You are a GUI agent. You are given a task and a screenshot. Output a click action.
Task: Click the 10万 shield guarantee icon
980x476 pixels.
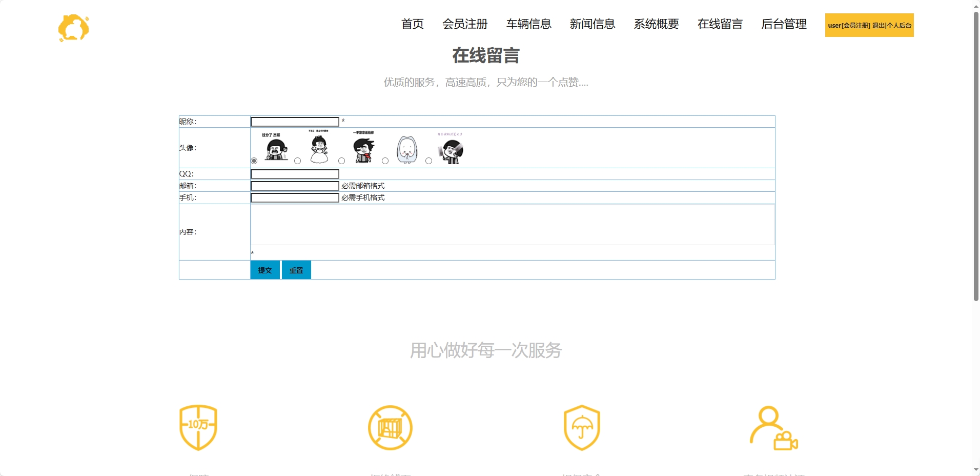(199, 427)
